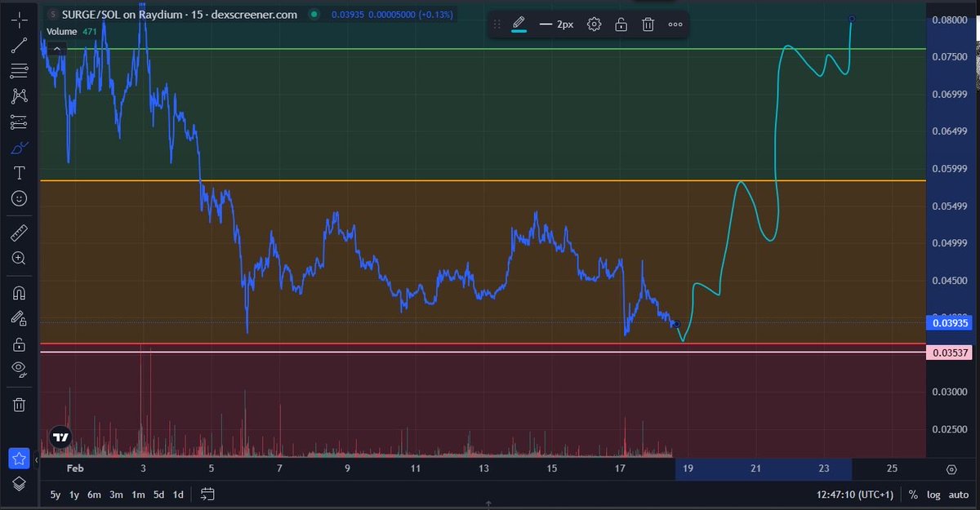Select the trend line tool
Image resolution: width=980 pixels, height=510 pixels.
tap(20, 45)
